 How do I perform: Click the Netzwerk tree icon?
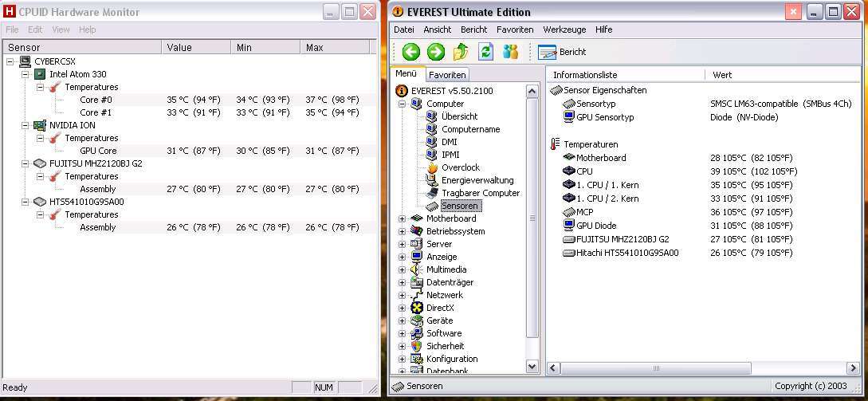pyautogui.click(x=417, y=295)
